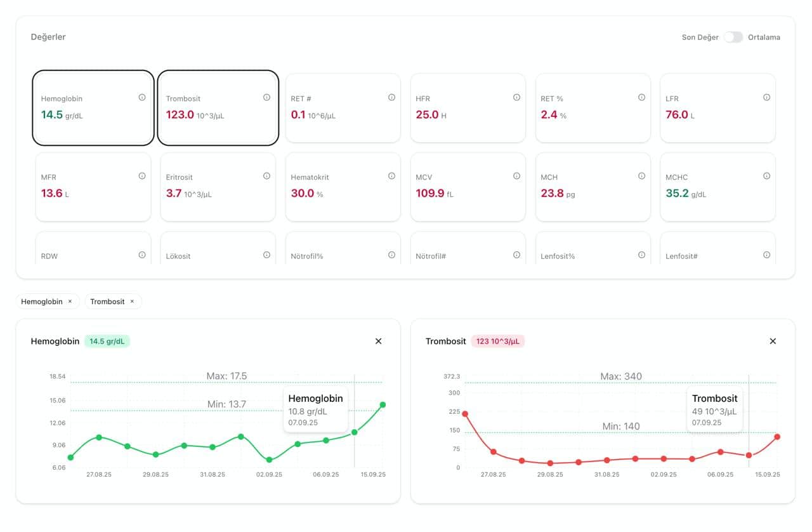Open the Hemoglobin info tooltip icon
The width and height of the screenshot is (812, 532).
[142, 96]
